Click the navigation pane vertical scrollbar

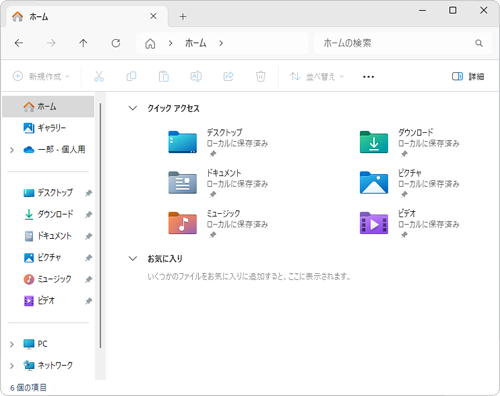pyautogui.click(x=100, y=226)
